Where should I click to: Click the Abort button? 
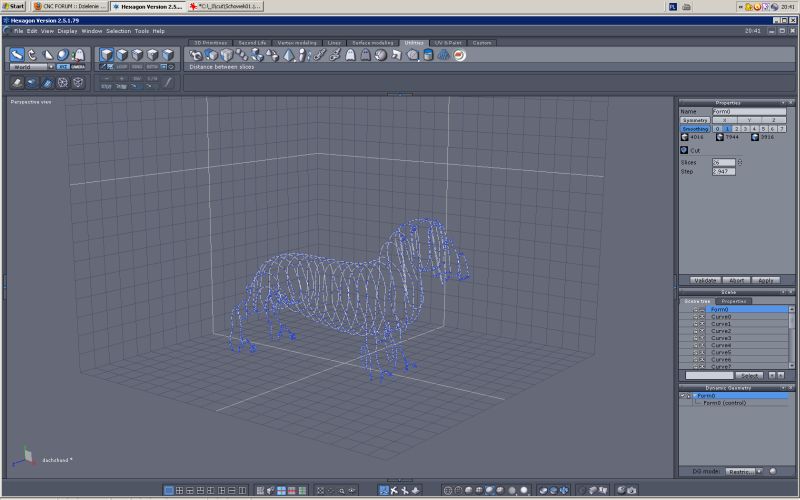736,280
